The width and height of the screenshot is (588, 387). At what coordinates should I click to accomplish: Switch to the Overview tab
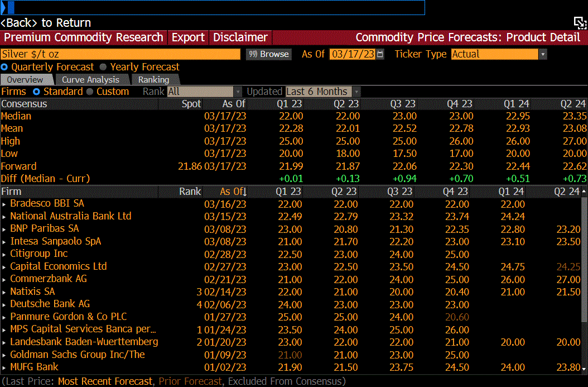pos(26,79)
